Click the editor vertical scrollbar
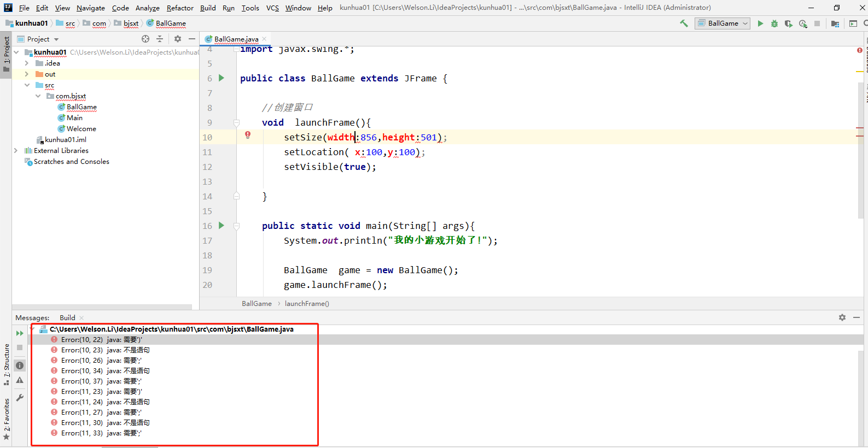This screenshot has height=448, width=868. click(x=861, y=150)
